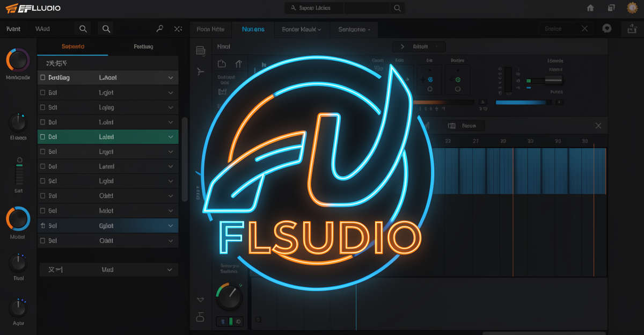Click the down-pointing triangle icon in bottom strip
The width and height of the screenshot is (644, 335).
[200, 300]
